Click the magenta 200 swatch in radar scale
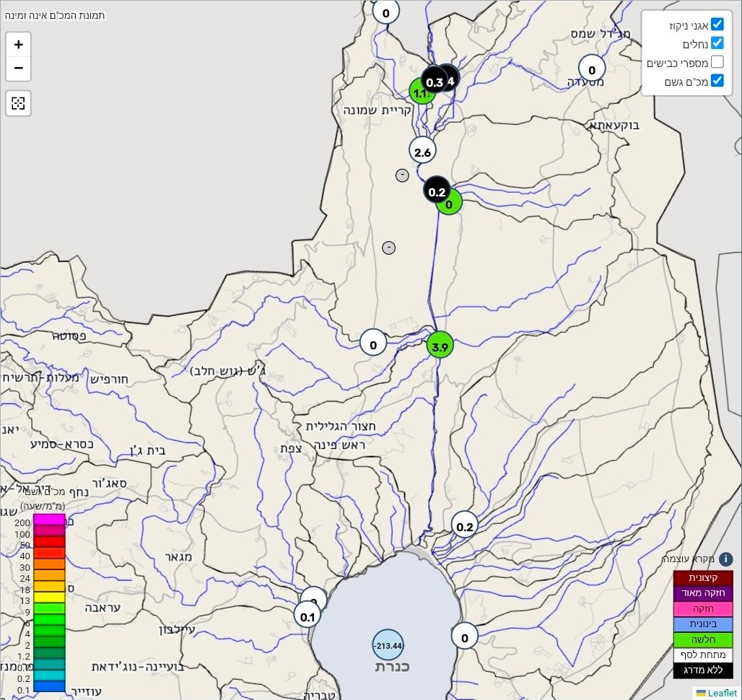Screen dimensions: 742x700 [49, 520]
